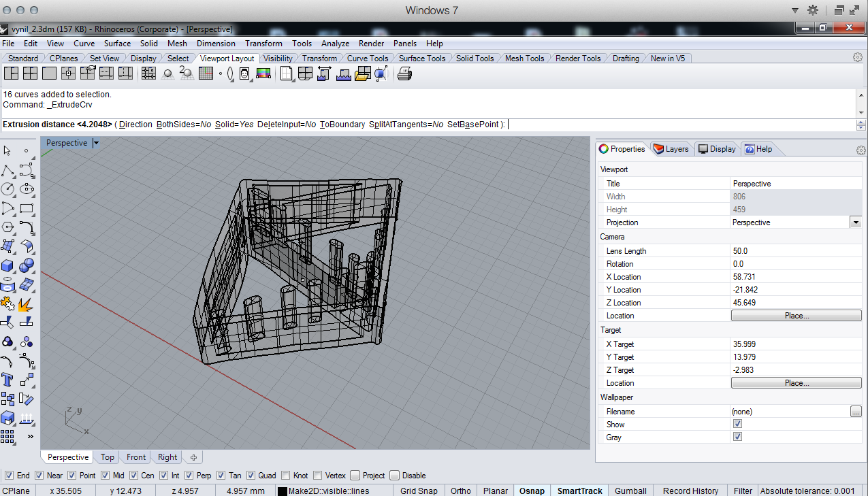Viewport: 868px width, 496px height.
Task: Add new viewport tab plus button
Action: [193, 457]
